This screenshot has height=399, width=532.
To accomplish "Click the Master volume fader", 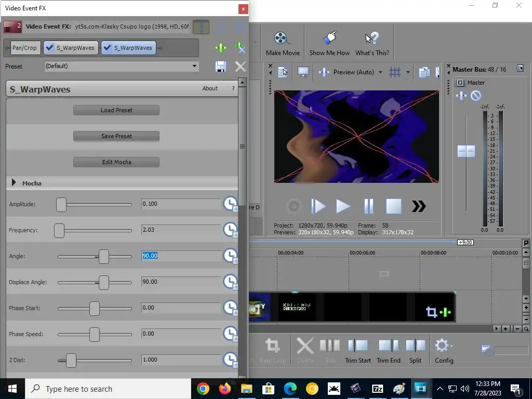I will tap(466, 151).
